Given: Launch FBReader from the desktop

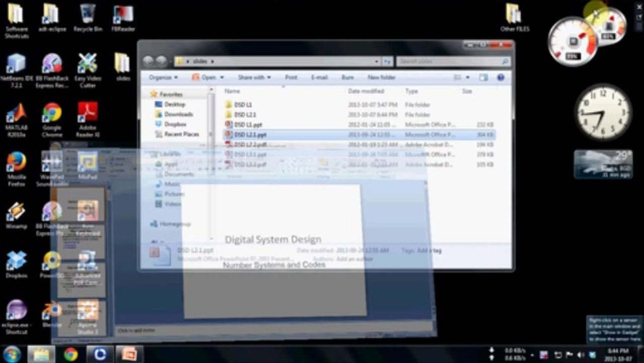Looking at the screenshot, I should (123, 18).
